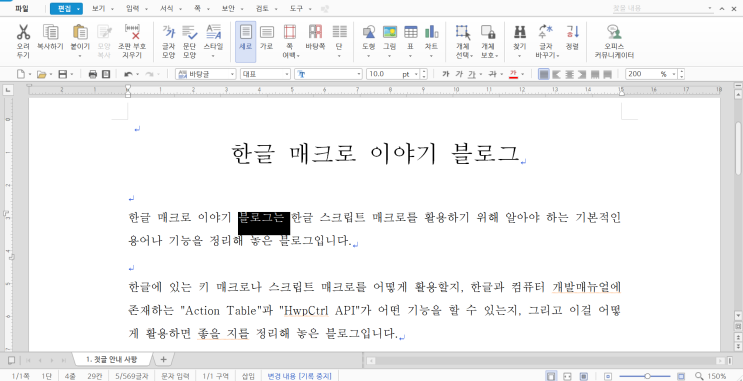The width and height of the screenshot is (743, 381).
Task: Open the 문단 모양 paragraph format icon
Action: 190,32
